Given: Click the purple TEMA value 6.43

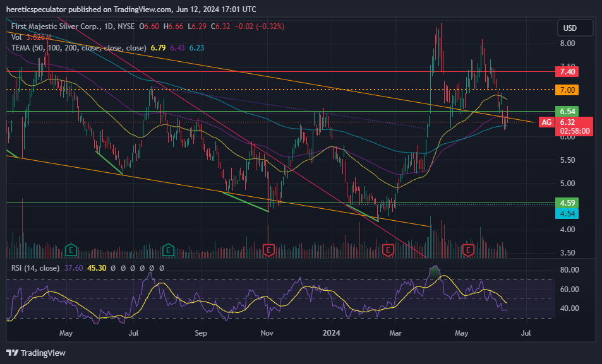Looking at the screenshot, I should (x=178, y=48).
